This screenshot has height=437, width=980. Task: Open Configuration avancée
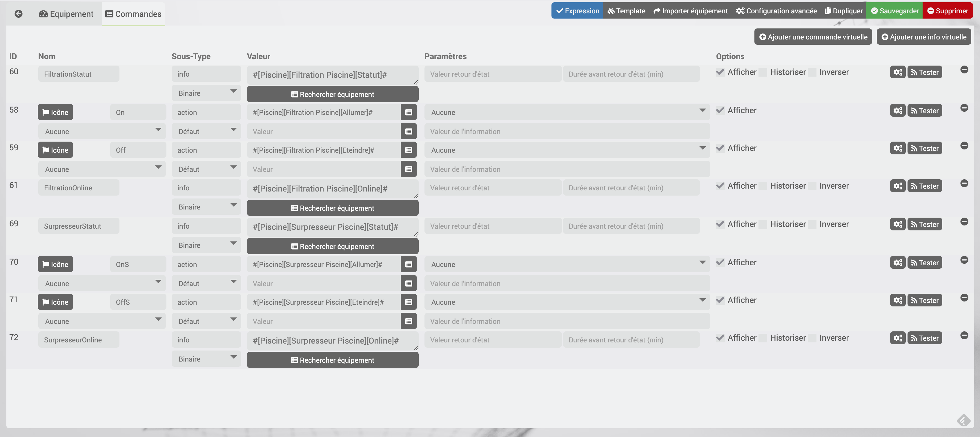point(776,11)
